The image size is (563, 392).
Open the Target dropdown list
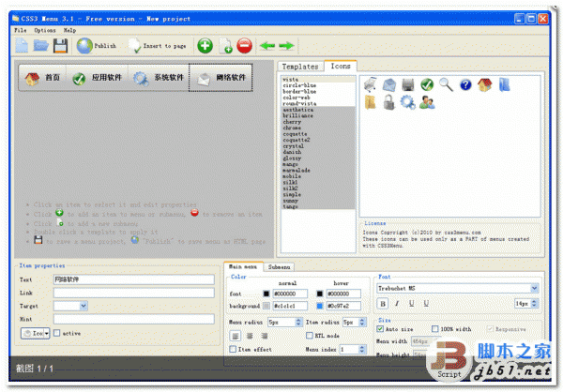[x=84, y=306]
